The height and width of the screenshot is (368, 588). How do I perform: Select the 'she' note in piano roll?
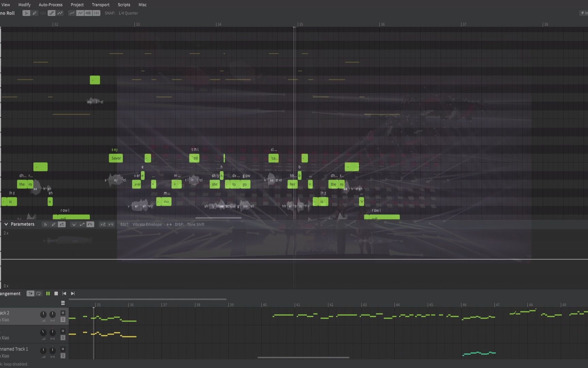(215, 184)
